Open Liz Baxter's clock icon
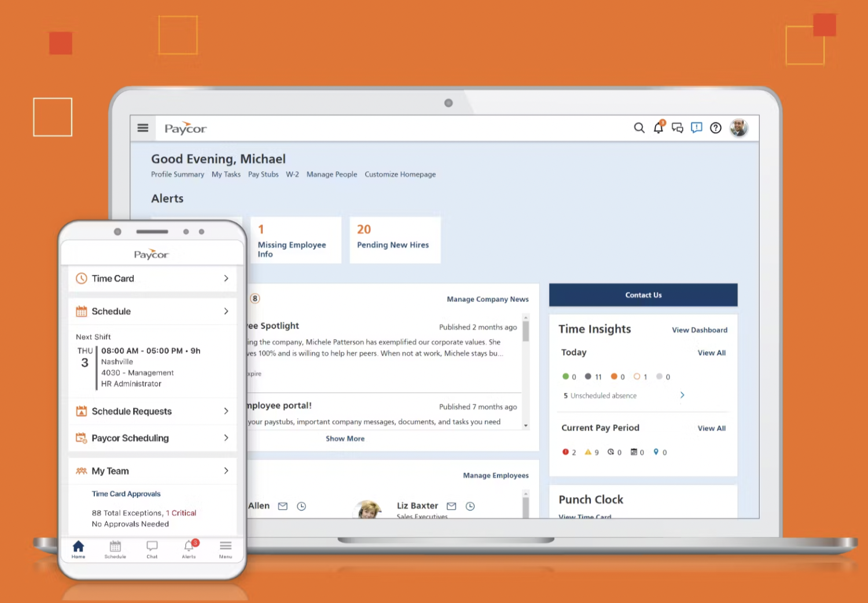 [470, 506]
